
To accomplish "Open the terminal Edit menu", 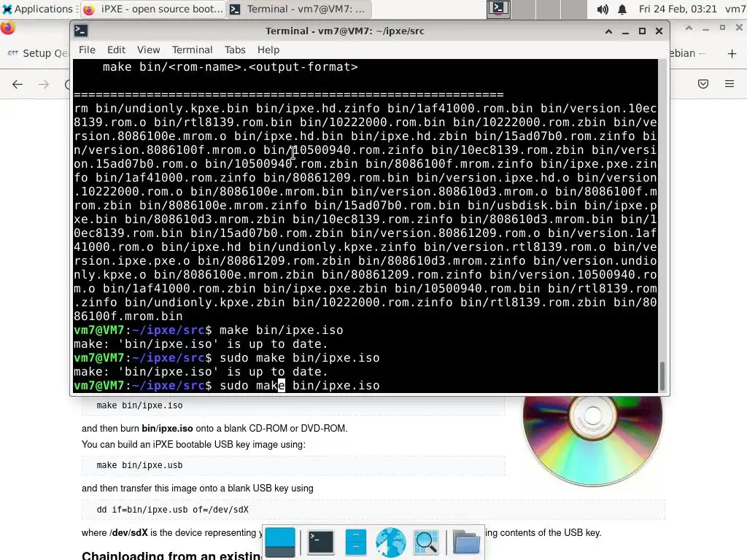I will [x=116, y=50].
